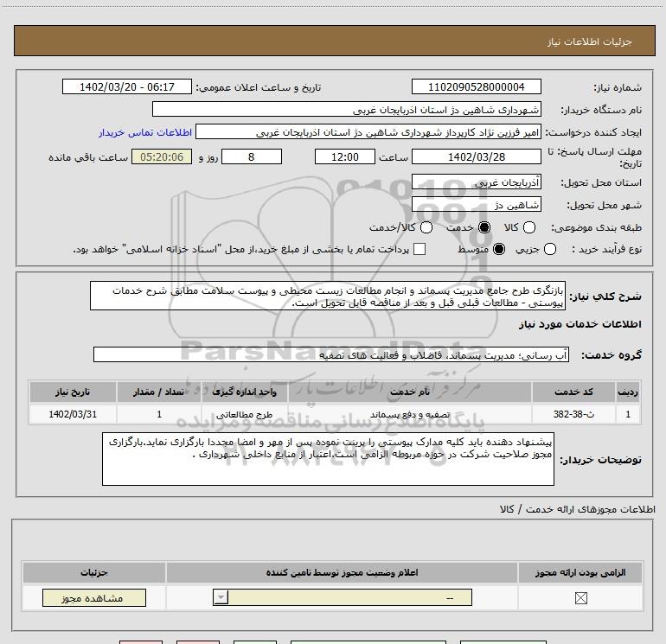
Task: Click the جزئیات اطلاعات نیاز title bar
Action: coord(334,41)
